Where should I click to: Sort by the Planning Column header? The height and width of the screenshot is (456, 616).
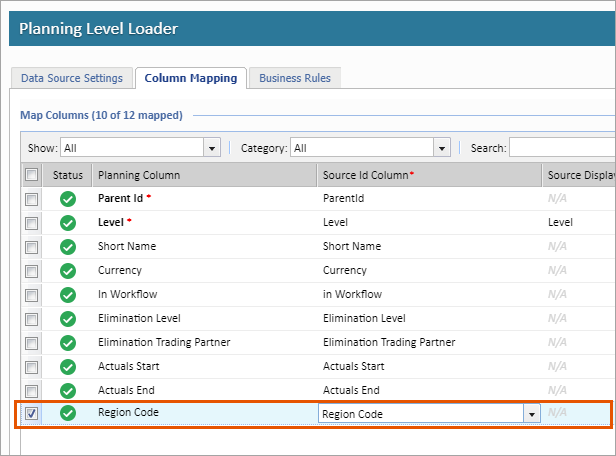(204, 175)
